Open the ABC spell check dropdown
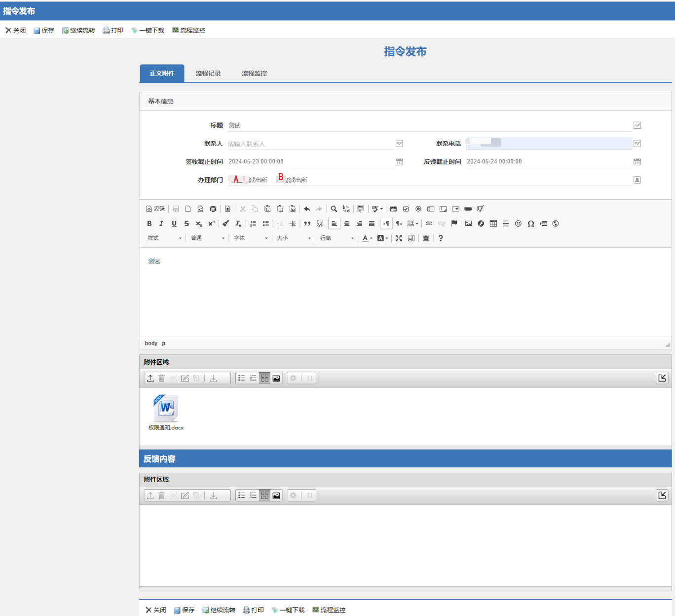 pyautogui.click(x=377, y=209)
